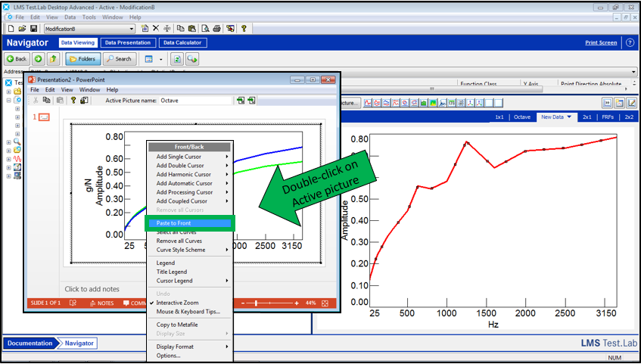Viewport: 641px width, 364px height.
Task: Expand the Display Format submenu
Action: click(189, 347)
